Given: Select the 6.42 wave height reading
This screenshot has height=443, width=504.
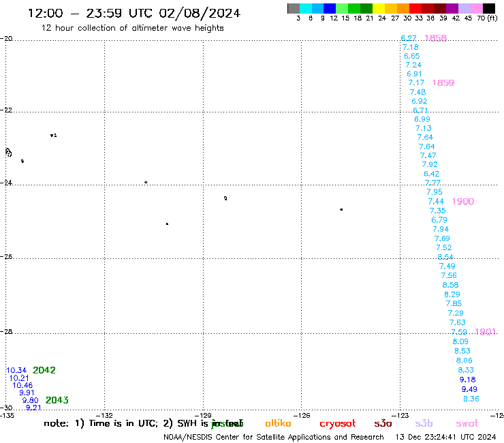Looking at the screenshot, I should point(431,174).
